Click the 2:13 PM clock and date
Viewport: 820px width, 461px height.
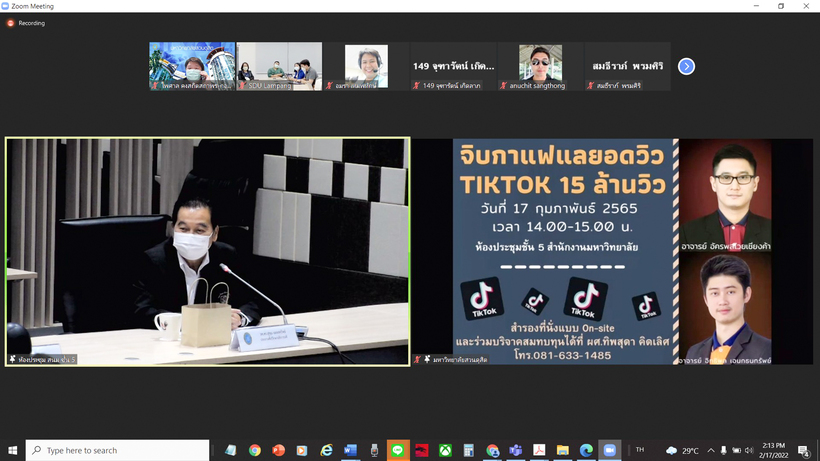coord(773,450)
